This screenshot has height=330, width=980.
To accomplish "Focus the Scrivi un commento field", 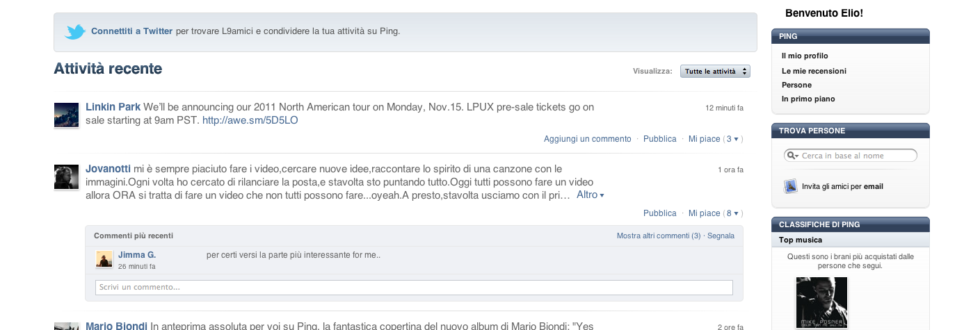I will point(414,287).
